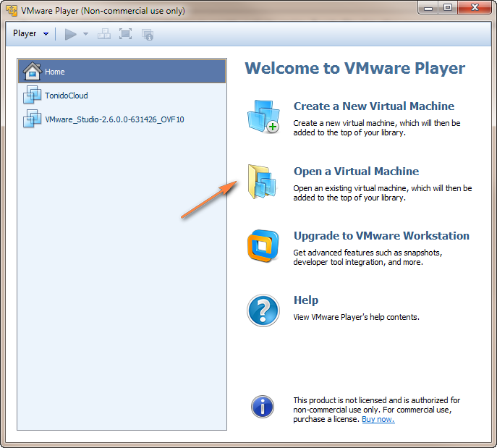This screenshot has height=448, width=497.
Task: Click the blue Help question mark icon
Action: click(263, 310)
